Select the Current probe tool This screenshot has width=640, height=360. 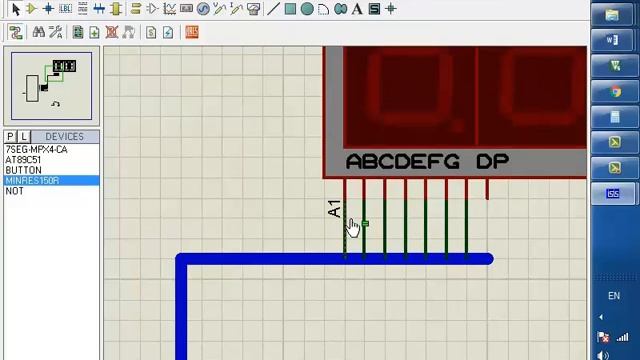[236, 9]
